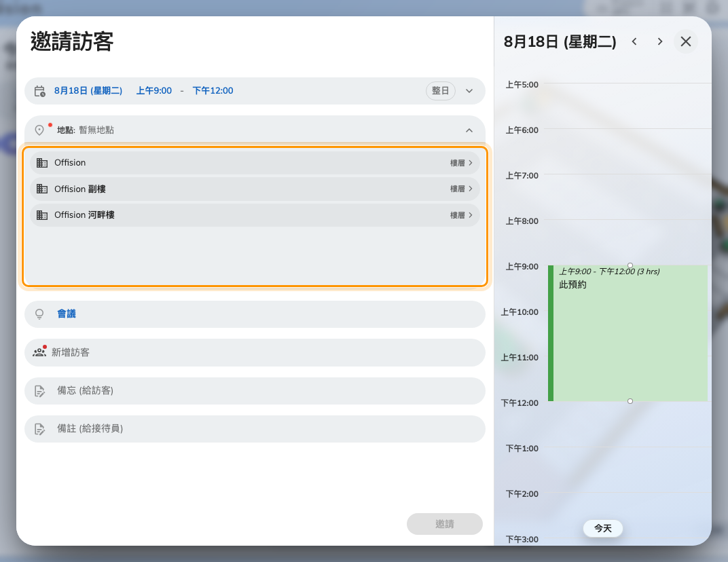Click the green 此預約 booking block
The height and width of the screenshot is (562, 728).
[x=627, y=333]
